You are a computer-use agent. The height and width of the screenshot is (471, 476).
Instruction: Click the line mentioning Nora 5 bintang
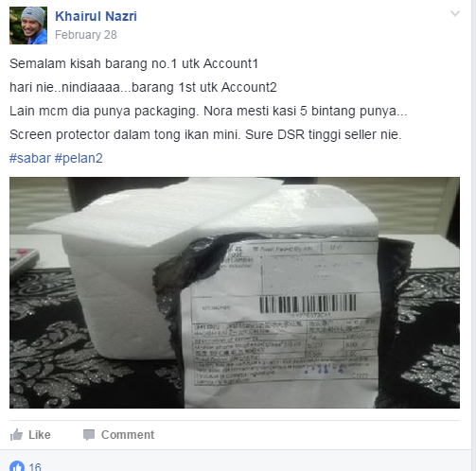click(x=208, y=111)
